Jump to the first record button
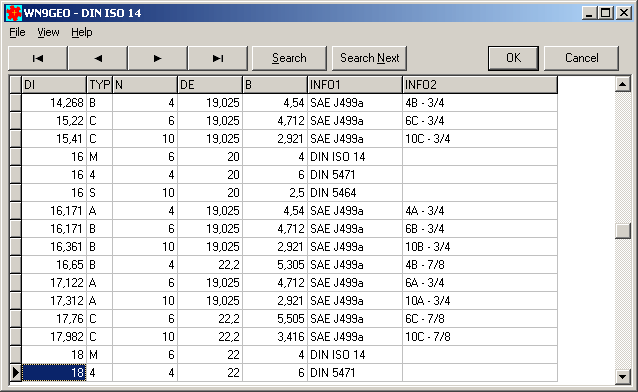Viewport: 638px width, 392px height. point(38,58)
